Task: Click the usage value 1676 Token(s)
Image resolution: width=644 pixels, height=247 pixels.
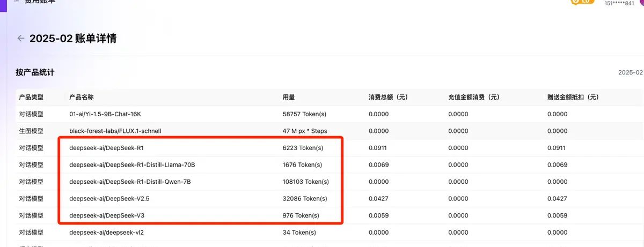Action: [303, 164]
